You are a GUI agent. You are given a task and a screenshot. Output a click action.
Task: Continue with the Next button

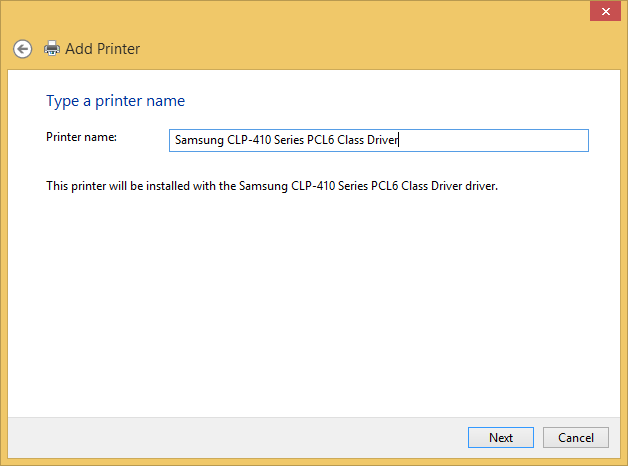tap(501, 437)
